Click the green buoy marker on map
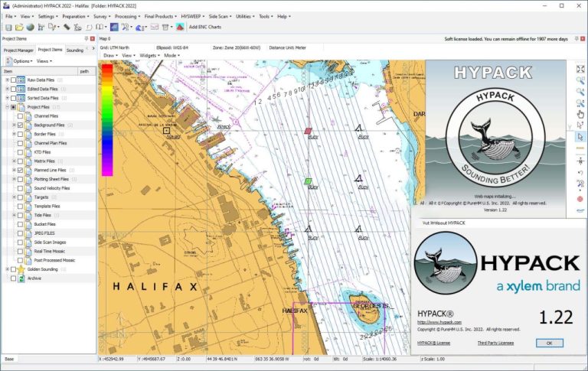 point(308,181)
